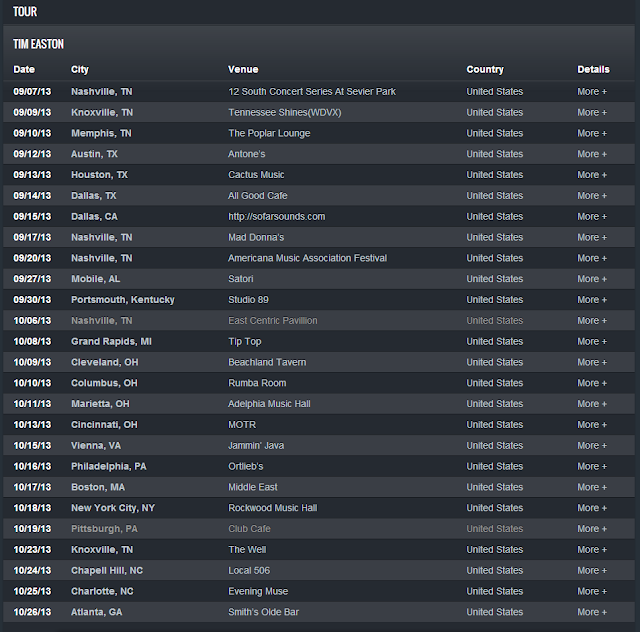
Task: Click the city Vienna, VA
Action: [x=96, y=445]
